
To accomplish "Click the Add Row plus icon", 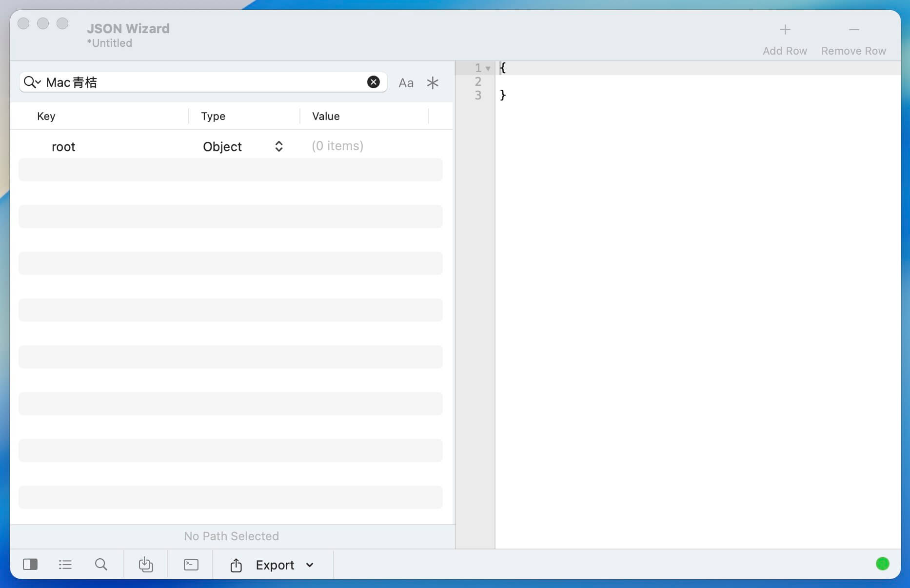I will [785, 30].
